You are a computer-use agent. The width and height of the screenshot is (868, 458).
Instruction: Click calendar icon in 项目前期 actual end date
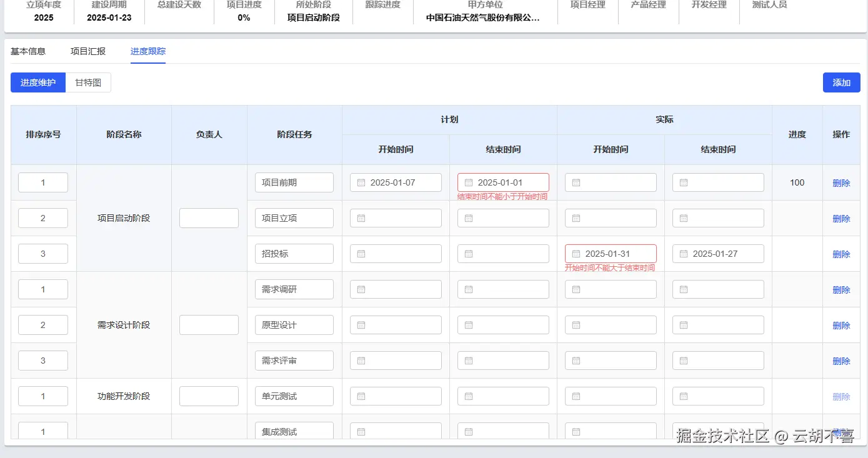684,182
